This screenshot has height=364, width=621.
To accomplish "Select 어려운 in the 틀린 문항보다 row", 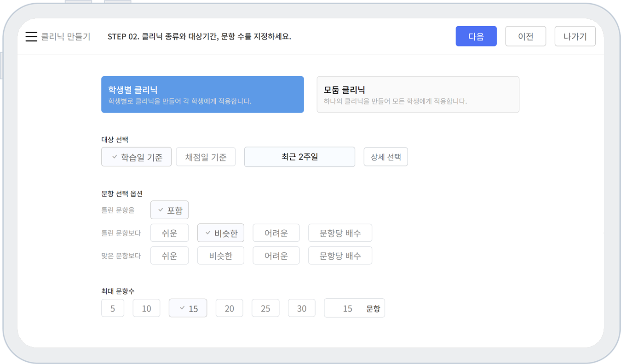I will coord(276,233).
